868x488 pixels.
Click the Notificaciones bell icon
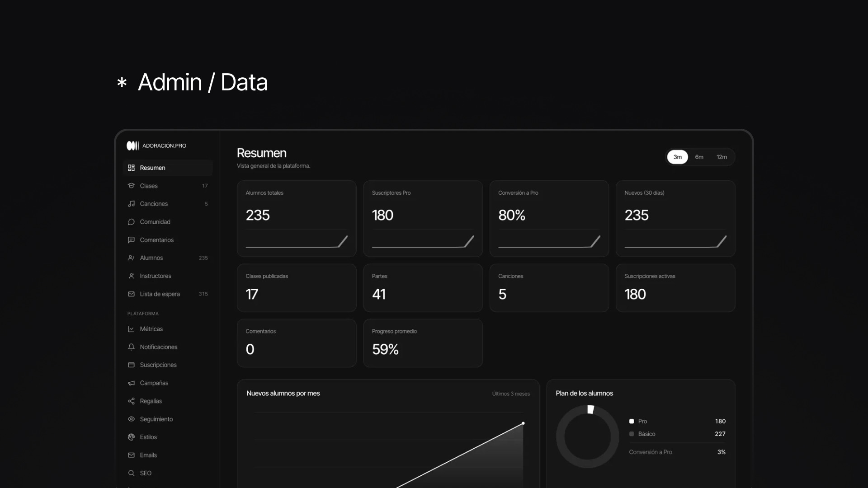[131, 347]
